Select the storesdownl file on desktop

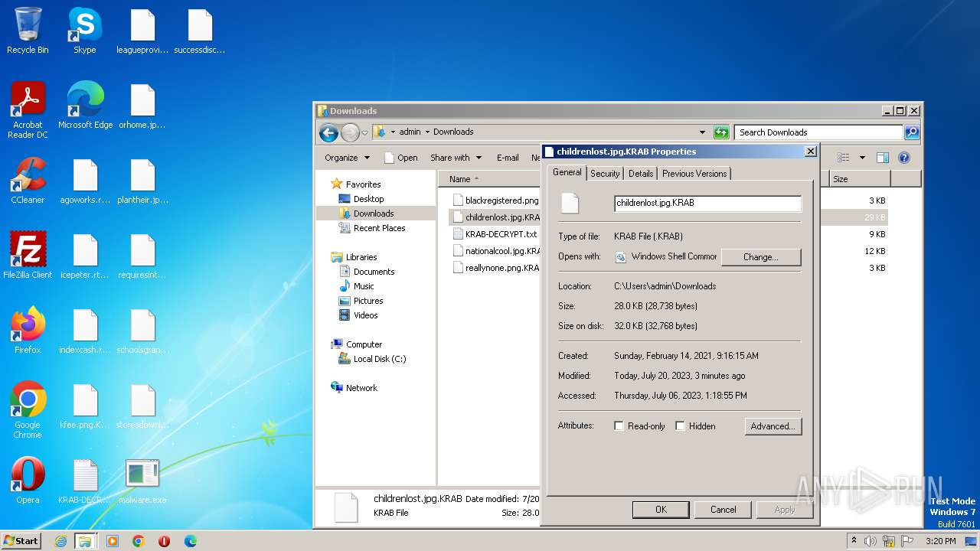(x=142, y=406)
